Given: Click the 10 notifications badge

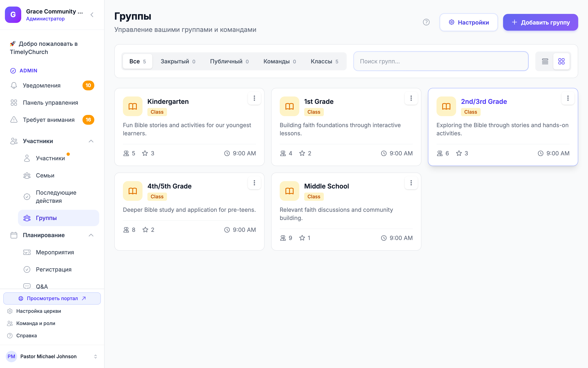Looking at the screenshot, I should tap(88, 85).
